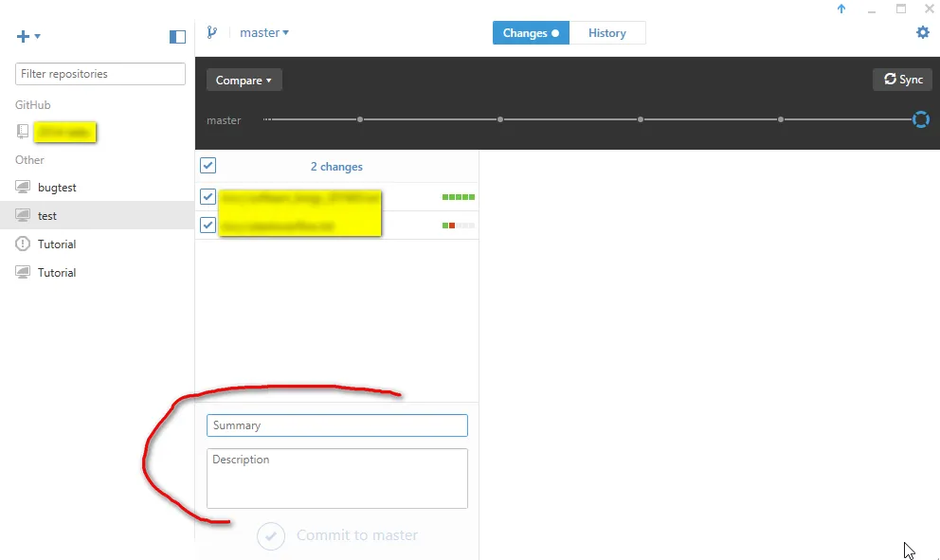Open the application settings gear

pos(922,31)
